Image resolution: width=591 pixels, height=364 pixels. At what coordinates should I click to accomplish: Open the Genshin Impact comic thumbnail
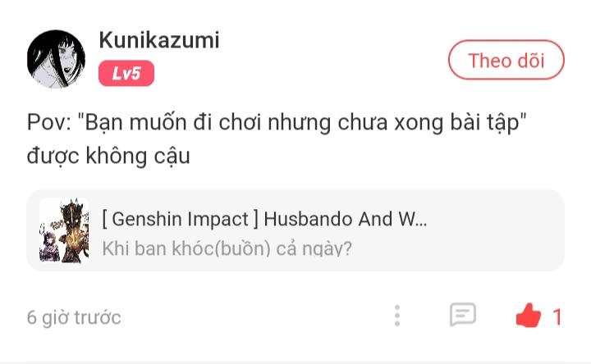(x=65, y=230)
